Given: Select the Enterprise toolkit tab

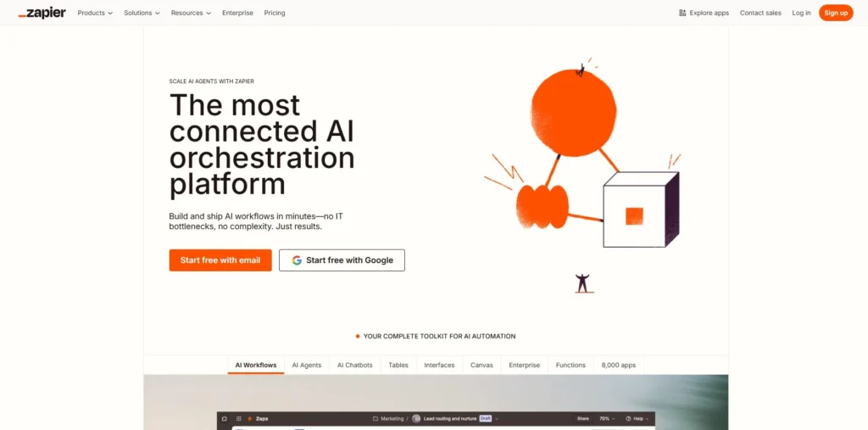Looking at the screenshot, I should [x=524, y=366].
